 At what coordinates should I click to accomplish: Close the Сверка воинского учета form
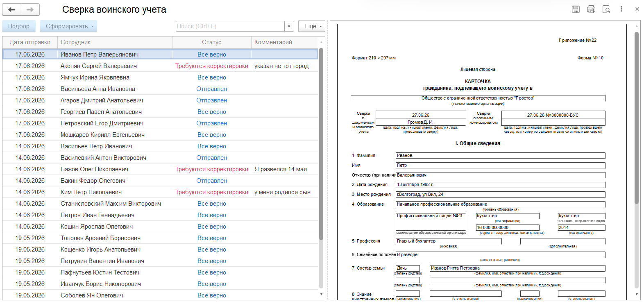[x=637, y=9]
